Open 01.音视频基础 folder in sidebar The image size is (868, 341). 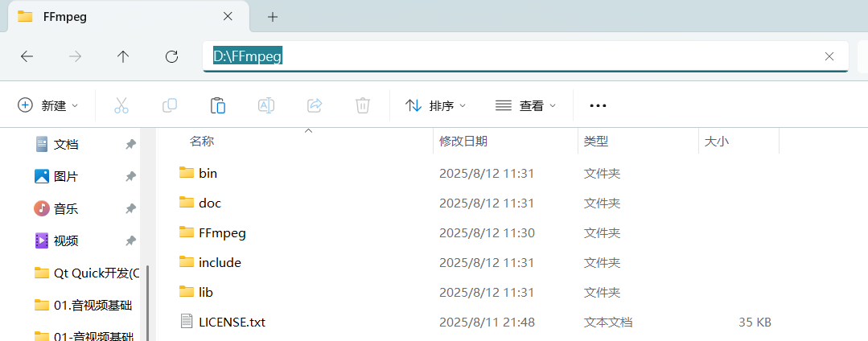click(x=83, y=305)
